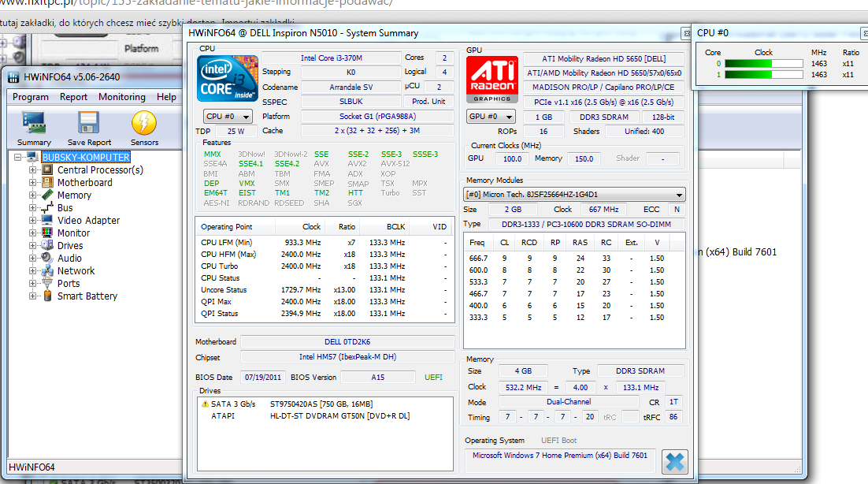Click the DELL 0TD2K6 motherboard field
Screen dimensions: 868x484
(347, 341)
